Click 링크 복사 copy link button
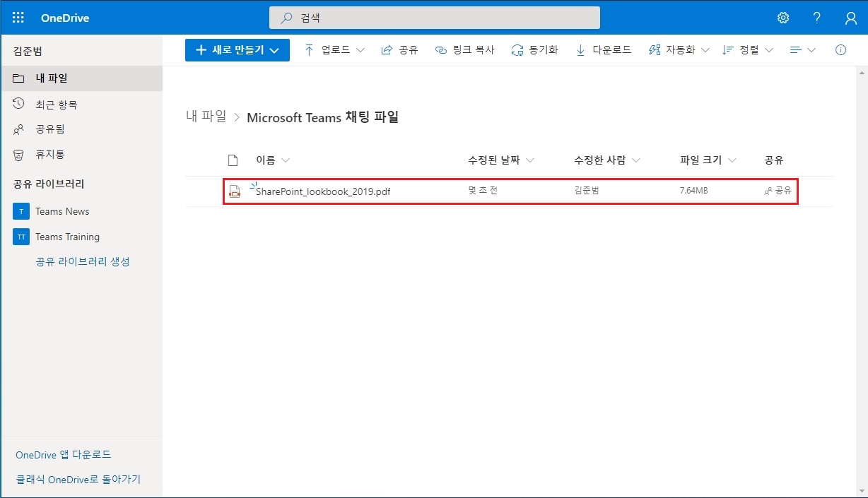This screenshot has width=868, height=498. pos(464,50)
